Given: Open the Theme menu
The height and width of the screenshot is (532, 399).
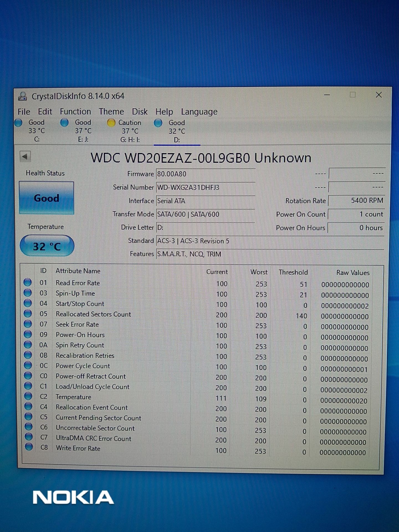Looking at the screenshot, I should point(111,112).
